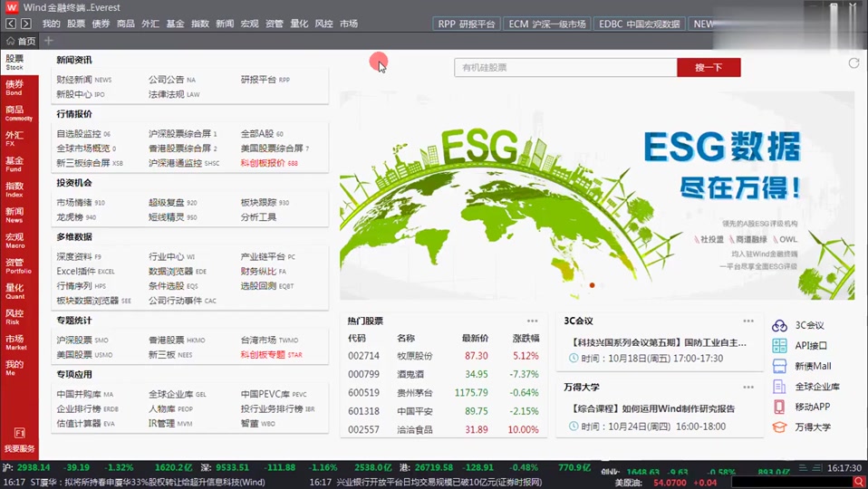Screen dimensions: 868x489
Task: Click the ST厦华 news ticker headline
Action: tap(148, 483)
